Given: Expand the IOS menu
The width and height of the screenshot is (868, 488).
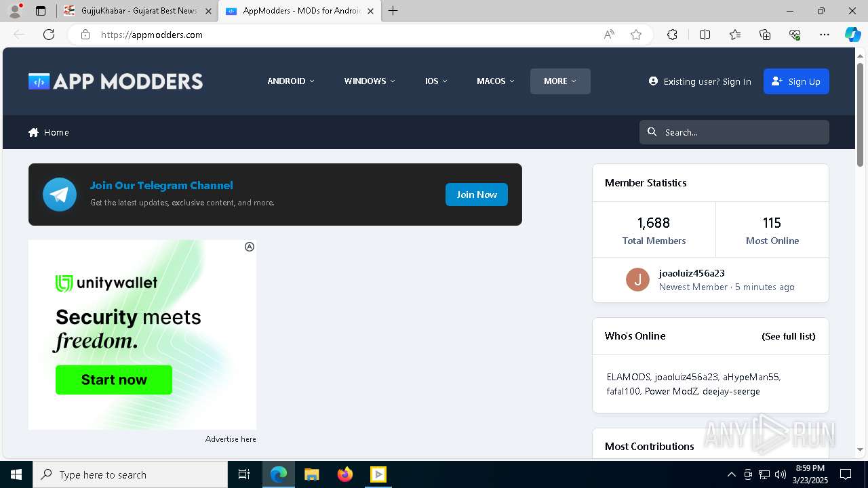Looking at the screenshot, I should [436, 81].
